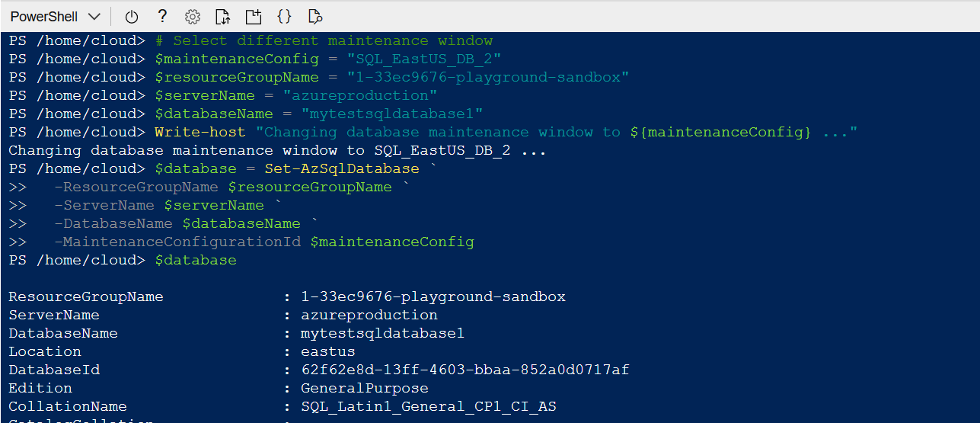The width and height of the screenshot is (980, 423).
Task: Click the SQL_Latin1_General_CP1_CI_AS collation value
Action: [428, 406]
